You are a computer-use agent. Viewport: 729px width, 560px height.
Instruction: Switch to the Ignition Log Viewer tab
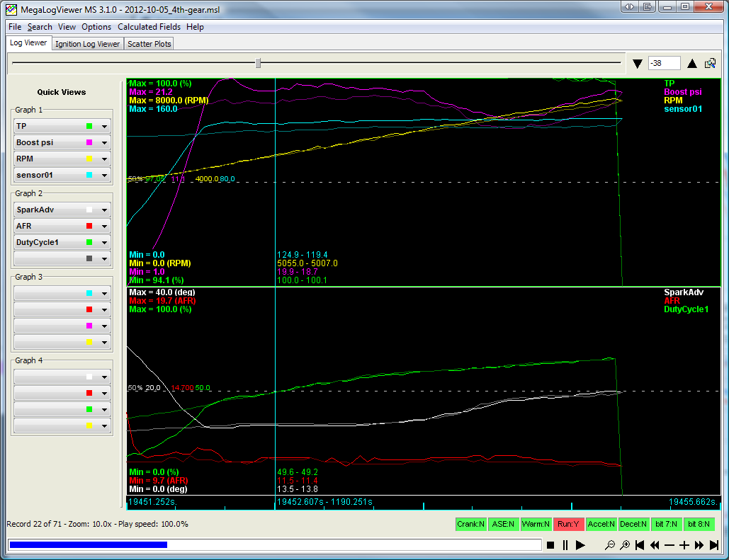point(88,44)
